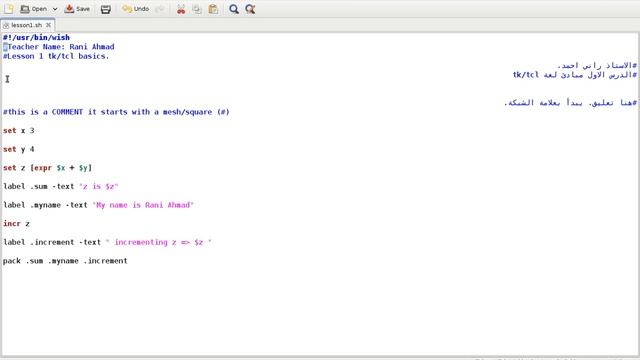Viewport: 640px width, 360px height.
Task: Paste the clipboard with the paste icon
Action: tap(213, 9)
